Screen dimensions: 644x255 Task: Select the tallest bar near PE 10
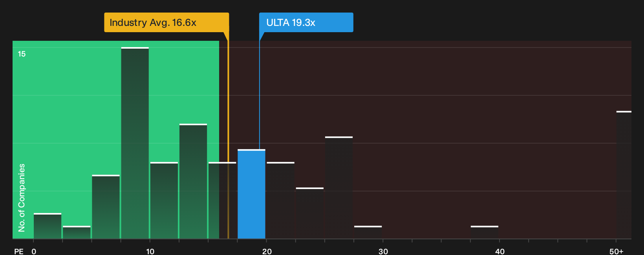[135, 143]
